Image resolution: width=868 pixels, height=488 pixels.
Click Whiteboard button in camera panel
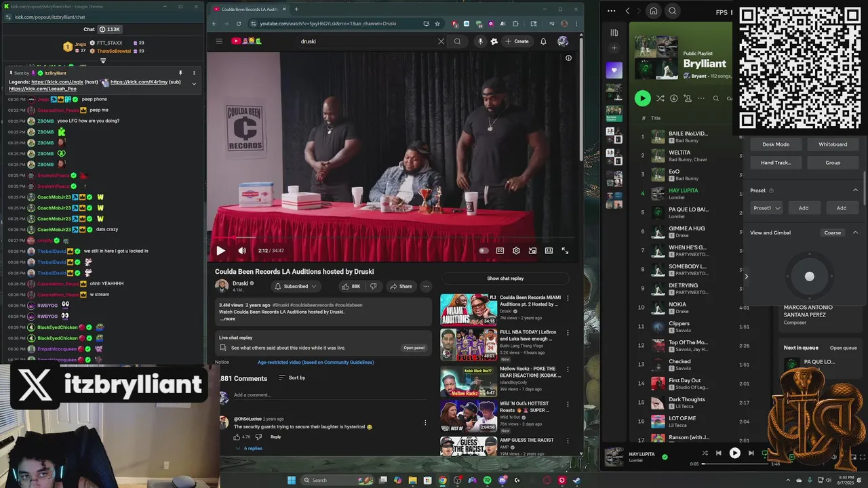click(833, 144)
